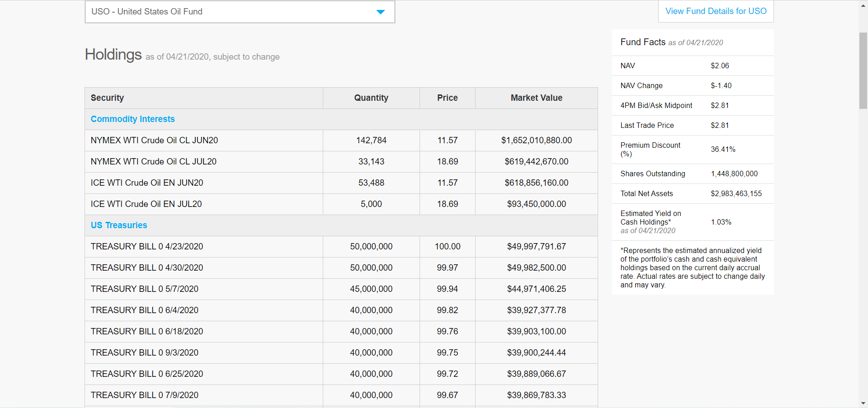The image size is (868, 408).
Task: Click NYMEX WTI Crude Oil CL JUN20
Action: click(x=154, y=141)
